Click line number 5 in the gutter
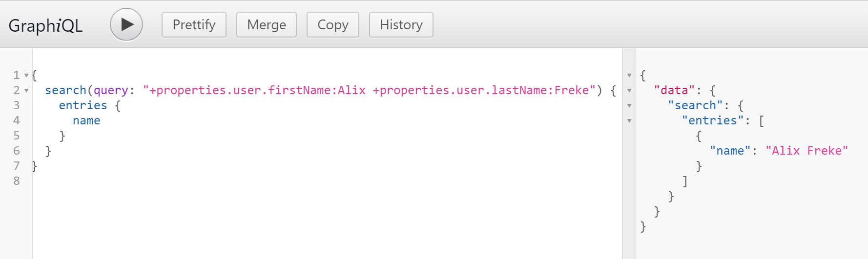Screen dimensions: 868x259 click(17, 136)
